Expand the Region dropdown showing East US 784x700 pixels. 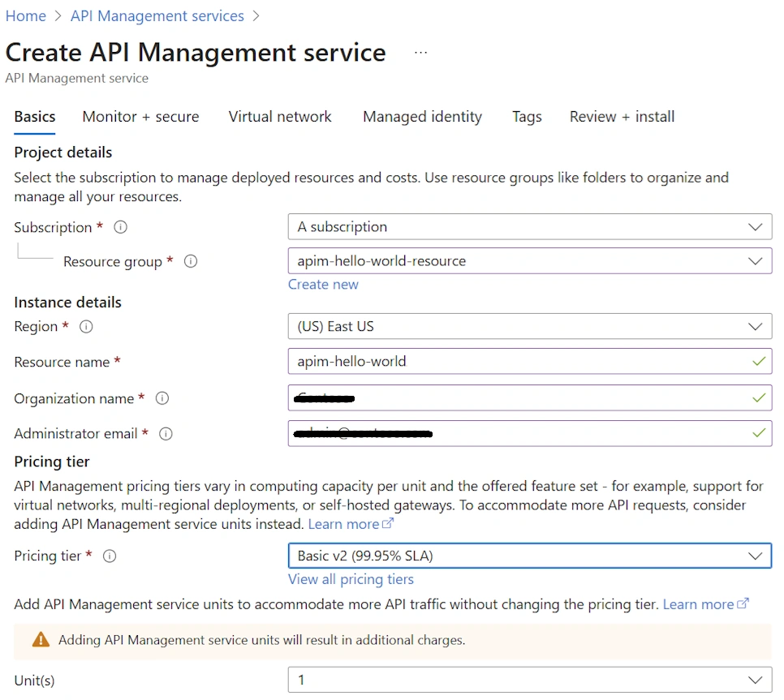pos(530,326)
